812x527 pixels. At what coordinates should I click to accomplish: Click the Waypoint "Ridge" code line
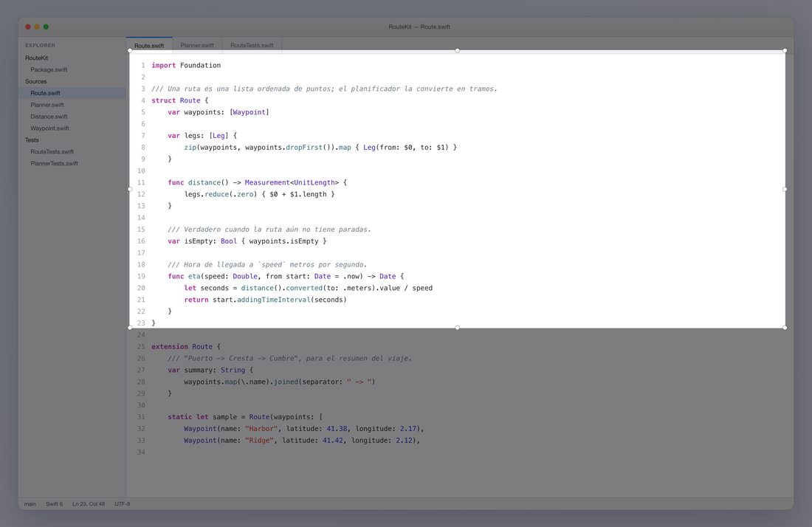pos(302,441)
